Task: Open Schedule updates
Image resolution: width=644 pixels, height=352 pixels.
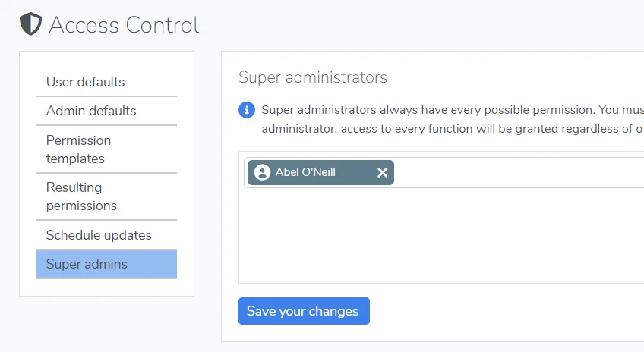Action: (99, 235)
